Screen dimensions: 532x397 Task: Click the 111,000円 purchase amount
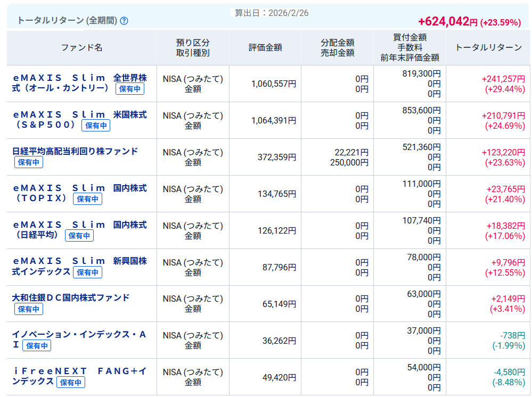pyautogui.click(x=422, y=184)
